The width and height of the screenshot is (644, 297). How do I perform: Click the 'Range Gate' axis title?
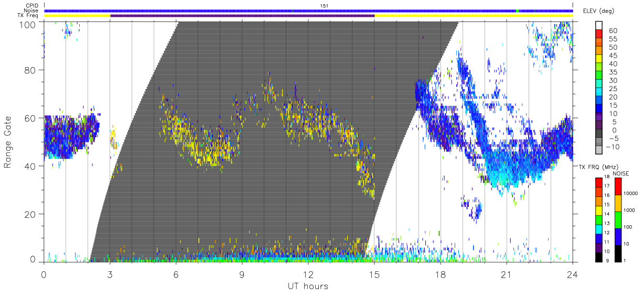click(8, 142)
